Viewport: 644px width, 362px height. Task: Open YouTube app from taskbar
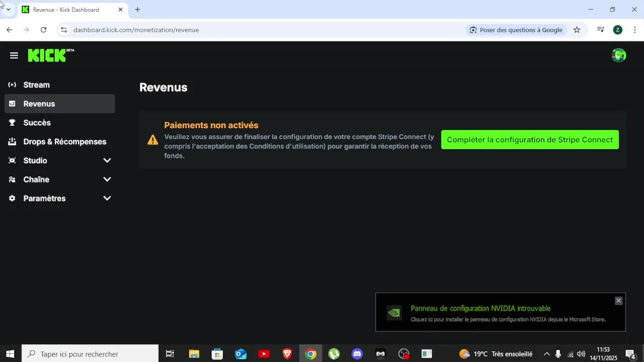coord(264,354)
